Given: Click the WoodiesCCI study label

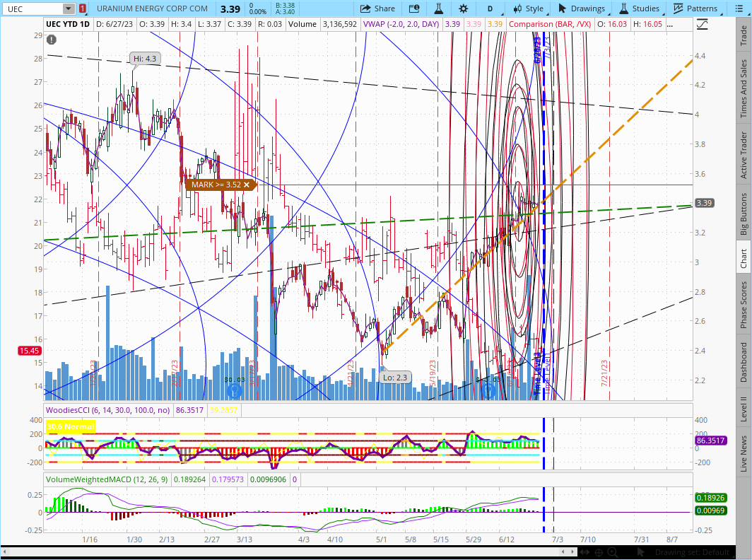Looking at the screenshot, I should click(108, 410).
